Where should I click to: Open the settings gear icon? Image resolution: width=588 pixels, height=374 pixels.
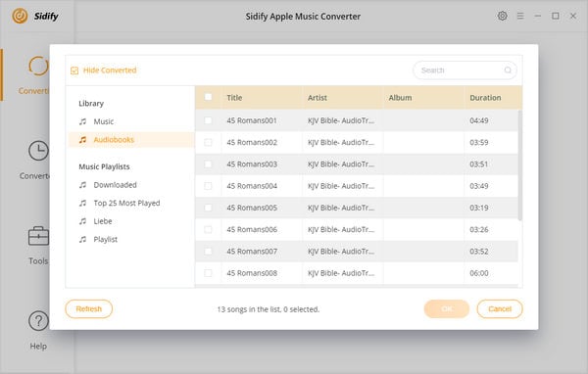(x=502, y=16)
